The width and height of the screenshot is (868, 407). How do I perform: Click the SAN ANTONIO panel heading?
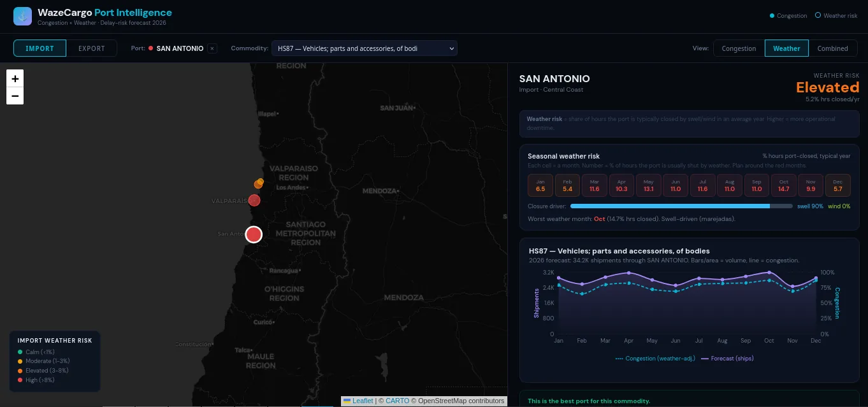[x=554, y=79]
